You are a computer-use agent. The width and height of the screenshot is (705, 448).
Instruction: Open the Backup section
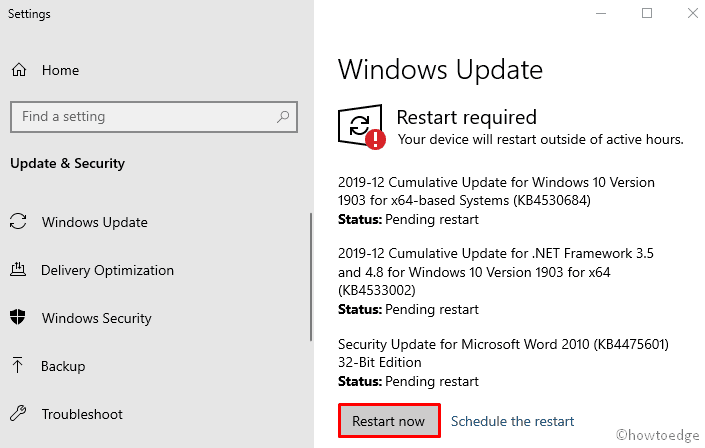click(63, 366)
